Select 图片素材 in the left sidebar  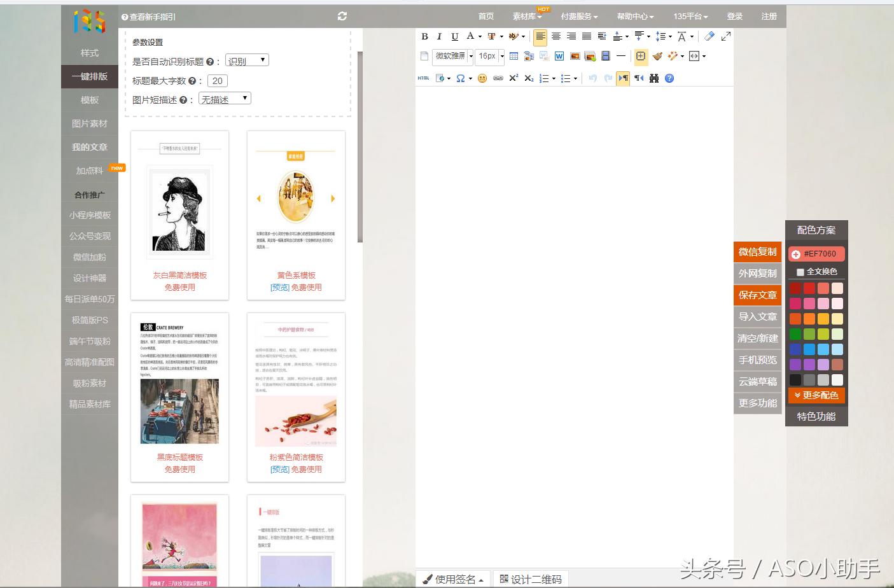(x=90, y=123)
